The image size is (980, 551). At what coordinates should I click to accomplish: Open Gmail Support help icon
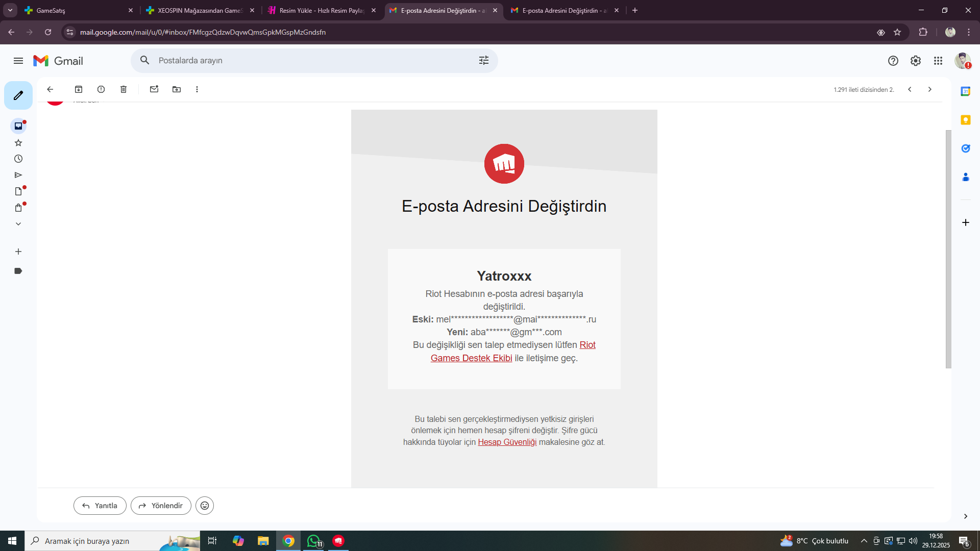click(893, 61)
